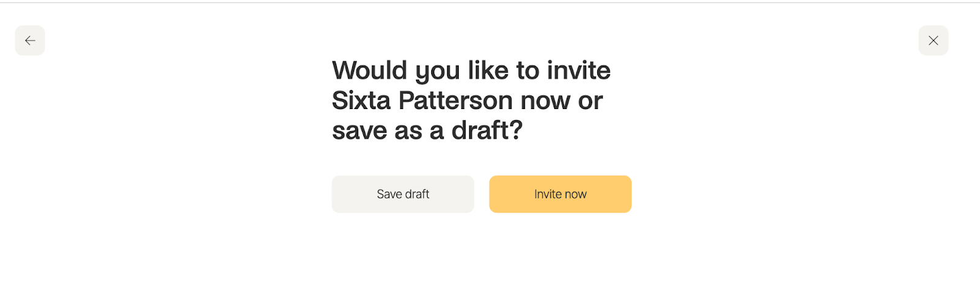980x288 pixels.
Task: Save Sixta Patterson's invite as draft
Action: pyautogui.click(x=403, y=194)
